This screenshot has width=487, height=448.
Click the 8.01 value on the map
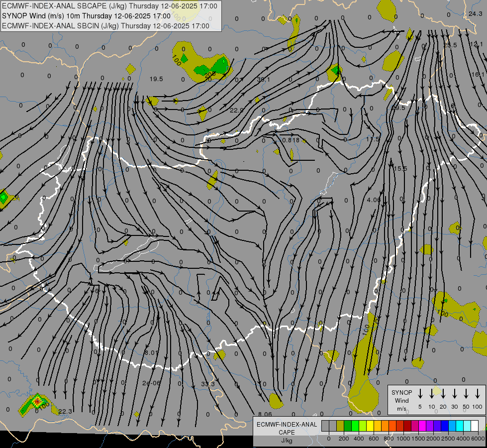click(152, 352)
